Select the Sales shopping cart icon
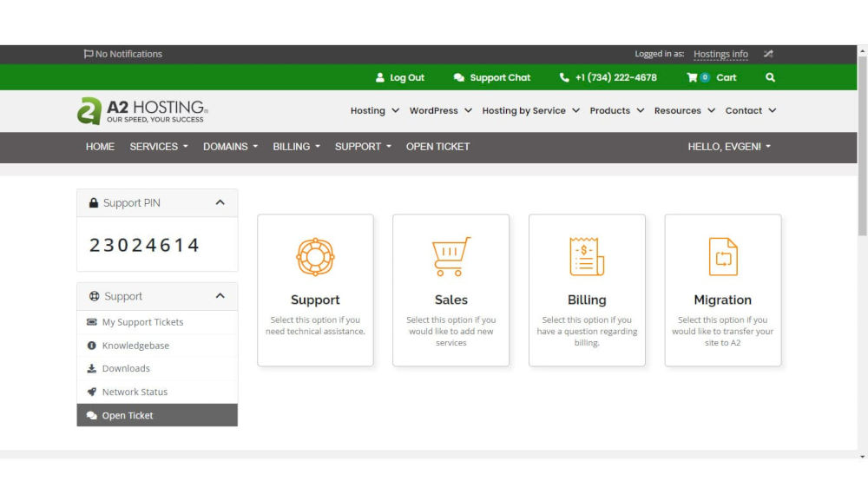 pyautogui.click(x=450, y=256)
